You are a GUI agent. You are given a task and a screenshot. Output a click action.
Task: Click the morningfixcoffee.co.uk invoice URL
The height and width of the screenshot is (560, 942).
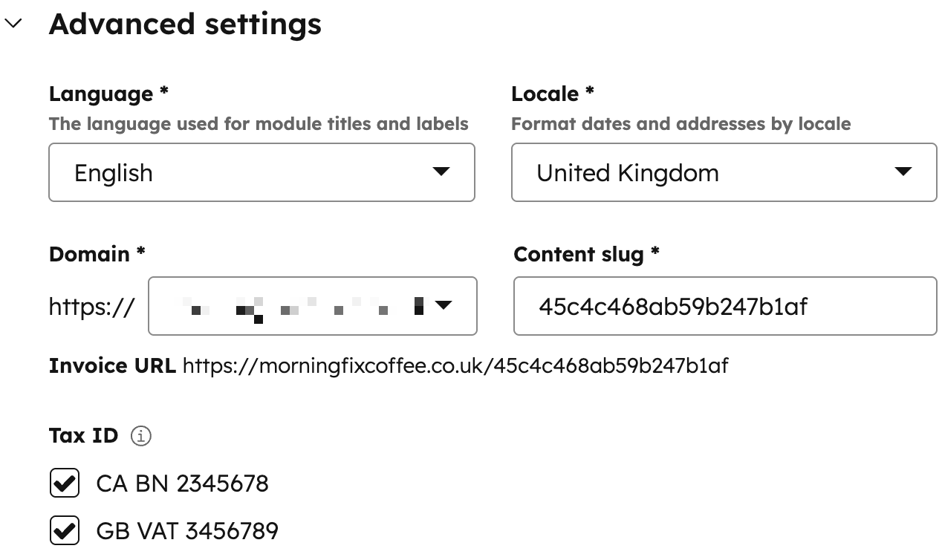455,365
